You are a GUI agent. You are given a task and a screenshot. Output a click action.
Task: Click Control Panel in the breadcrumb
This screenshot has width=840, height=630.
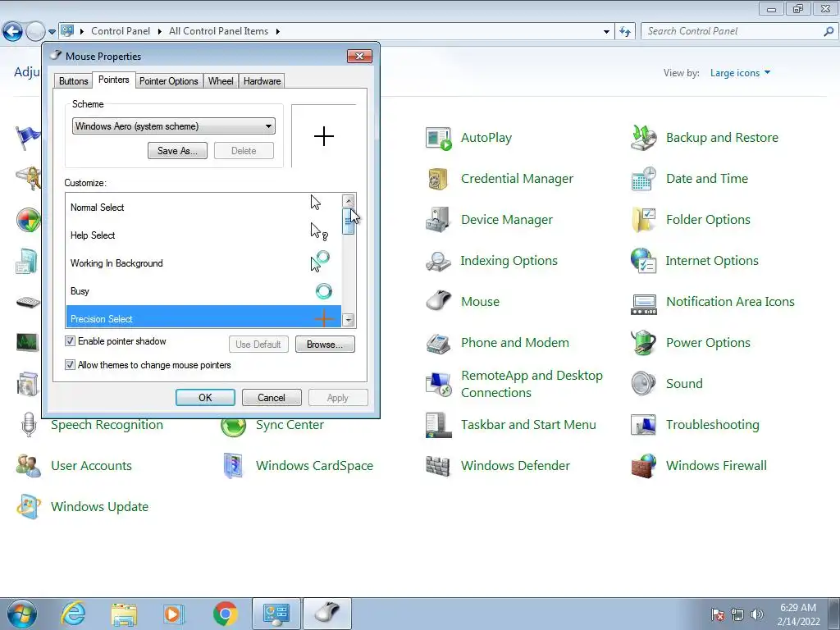[x=121, y=32]
